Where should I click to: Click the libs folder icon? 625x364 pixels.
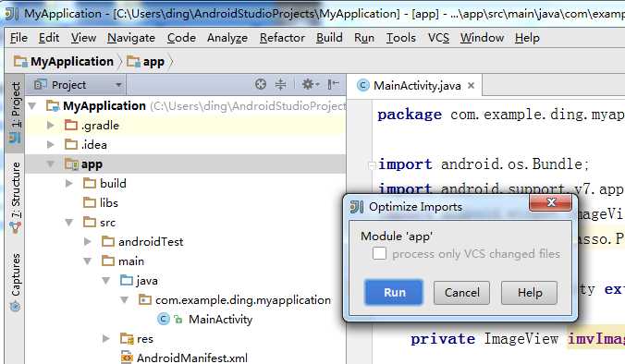click(90, 202)
